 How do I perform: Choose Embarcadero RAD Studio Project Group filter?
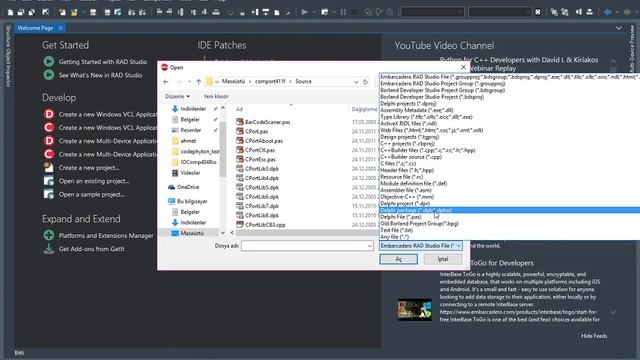[509, 83]
